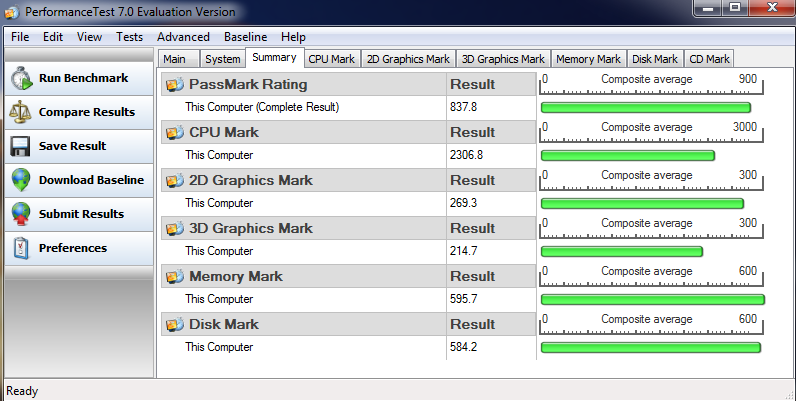Screen dimensions: 796x401
Task: Click the Compare Results button label
Action: click(87, 112)
